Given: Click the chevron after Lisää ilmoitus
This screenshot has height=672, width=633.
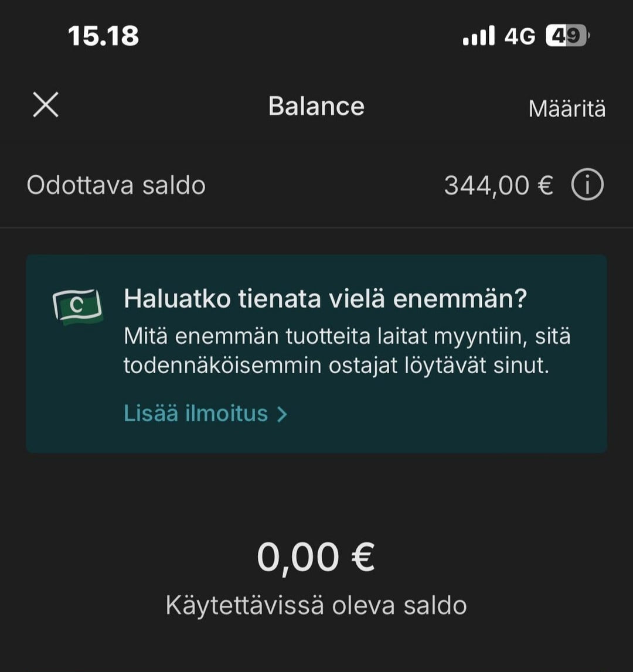Looking at the screenshot, I should pyautogui.click(x=283, y=415).
